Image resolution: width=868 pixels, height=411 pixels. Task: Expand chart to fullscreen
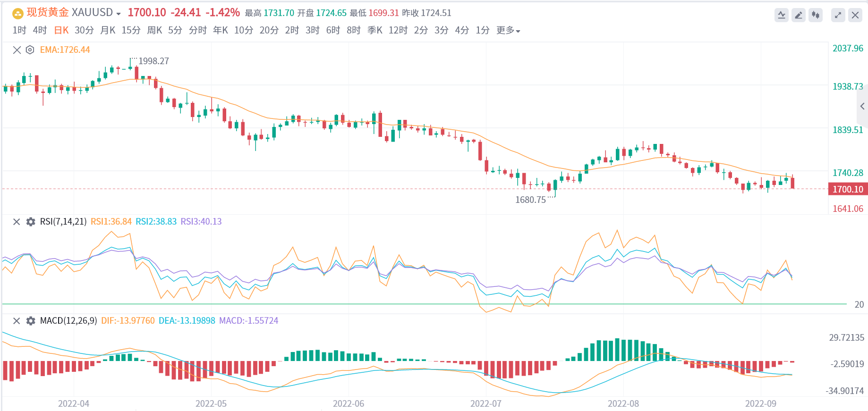[838, 15]
